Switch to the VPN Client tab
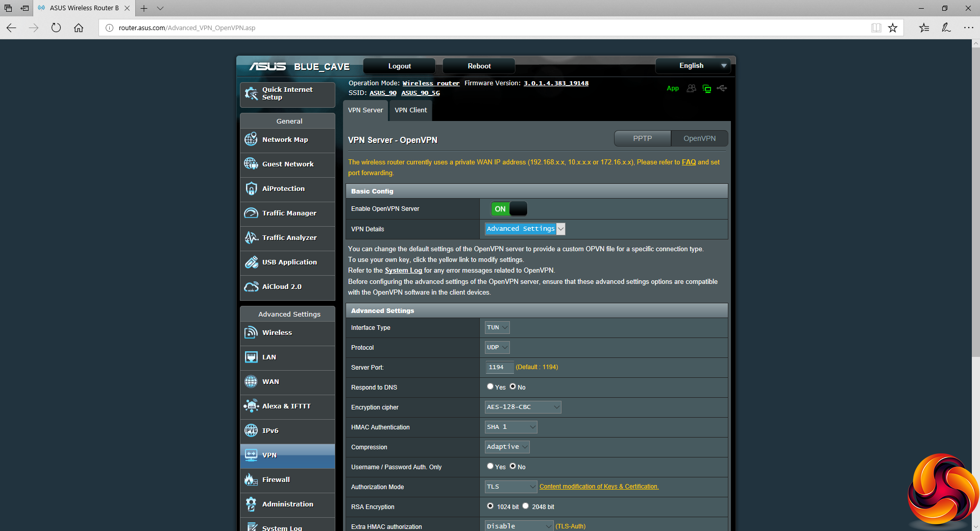The image size is (980, 531). (x=410, y=110)
